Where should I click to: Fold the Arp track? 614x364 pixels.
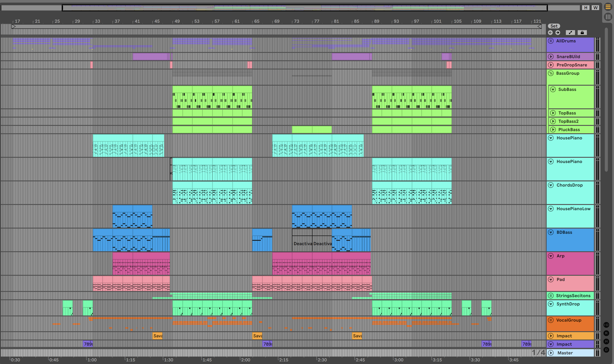[x=551, y=256]
